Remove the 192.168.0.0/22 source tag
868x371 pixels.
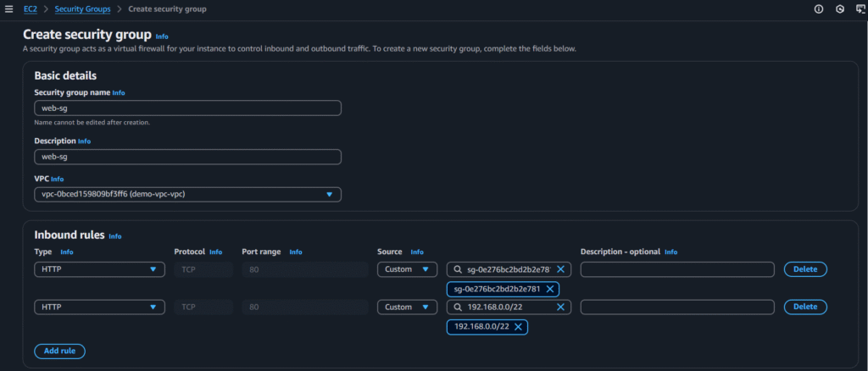point(518,327)
